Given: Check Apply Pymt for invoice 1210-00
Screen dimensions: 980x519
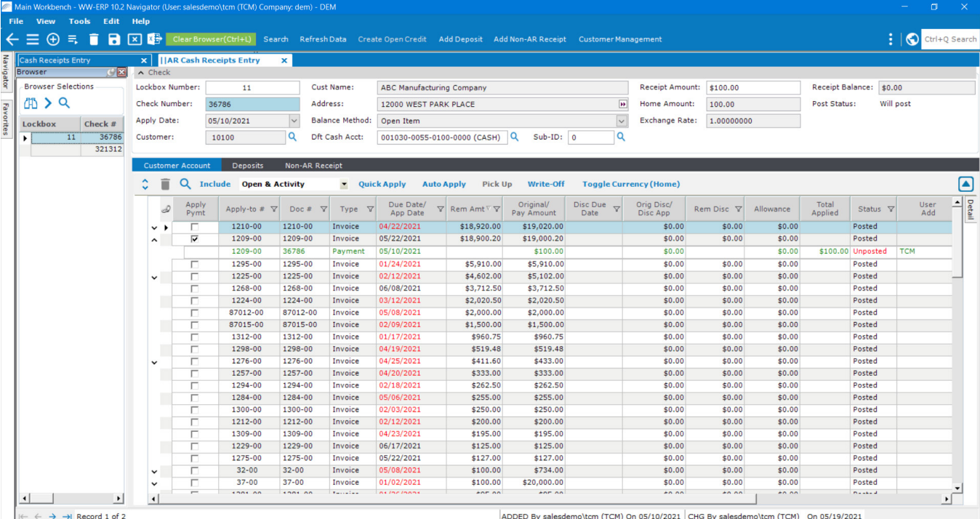Looking at the screenshot, I should [x=194, y=227].
